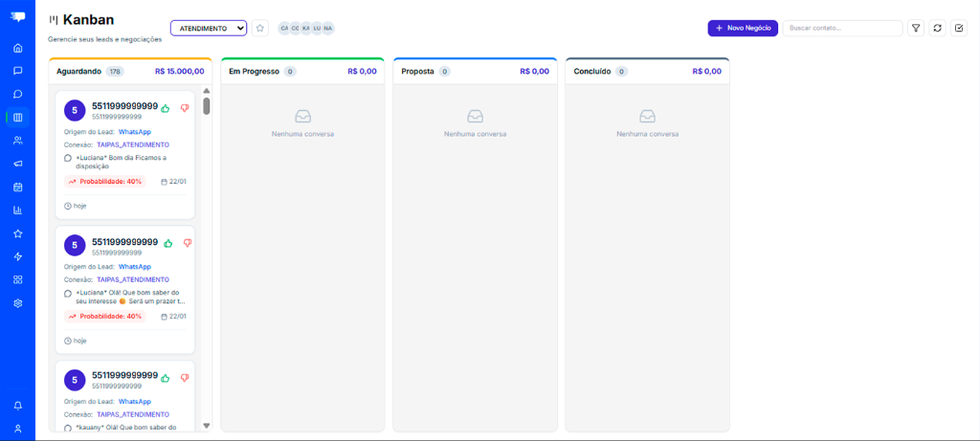
Task: Click message '*Luciana* Bom dia Ficamos a disposição'
Action: coord(122,162)
